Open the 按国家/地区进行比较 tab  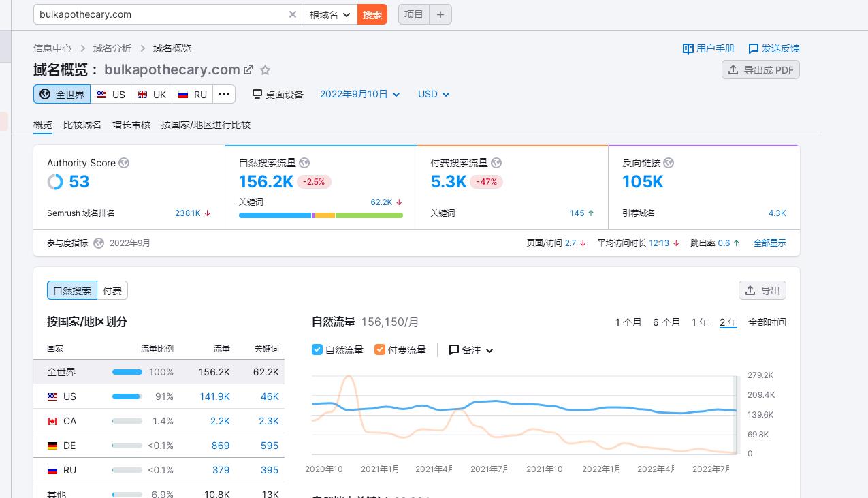tap(206, 125)
